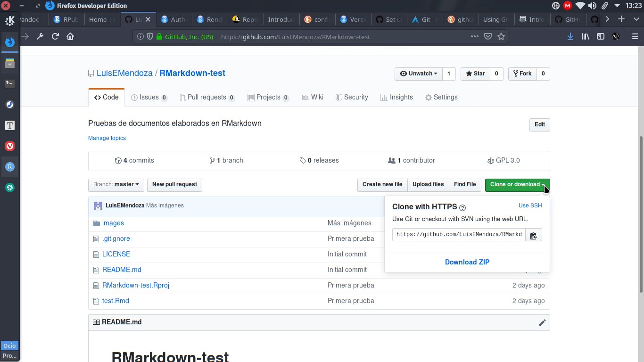The image size is (644, 362).
Task: Click the help icon beside Clone with HTTPS
Action: point(462,207)
